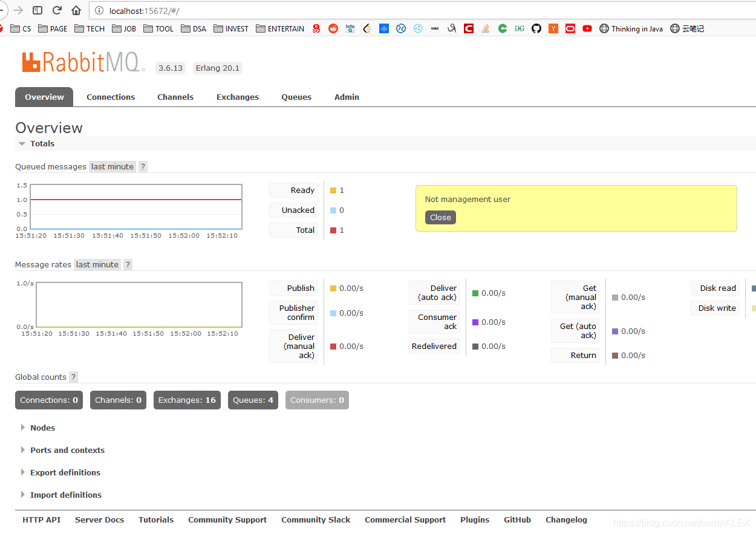756x534 pixels.
Task: Open the GitHub bookmark icon
Action: pos(536,28)
